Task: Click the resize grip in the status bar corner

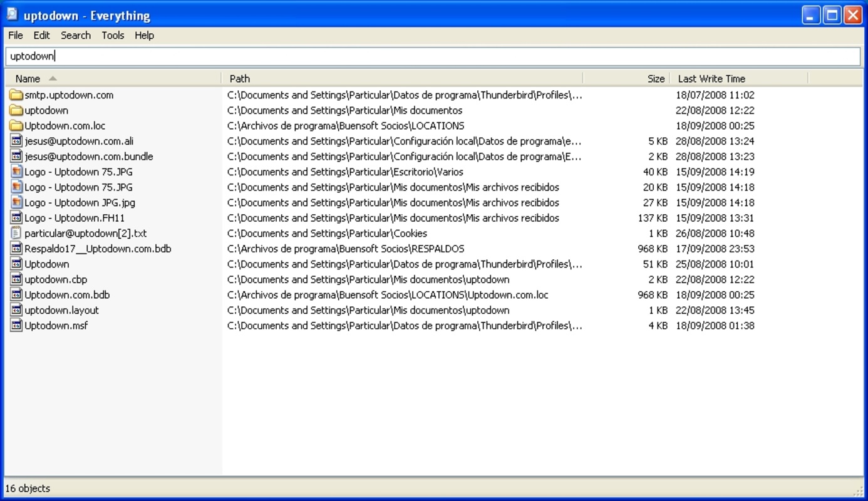Action: click(858, 490)
